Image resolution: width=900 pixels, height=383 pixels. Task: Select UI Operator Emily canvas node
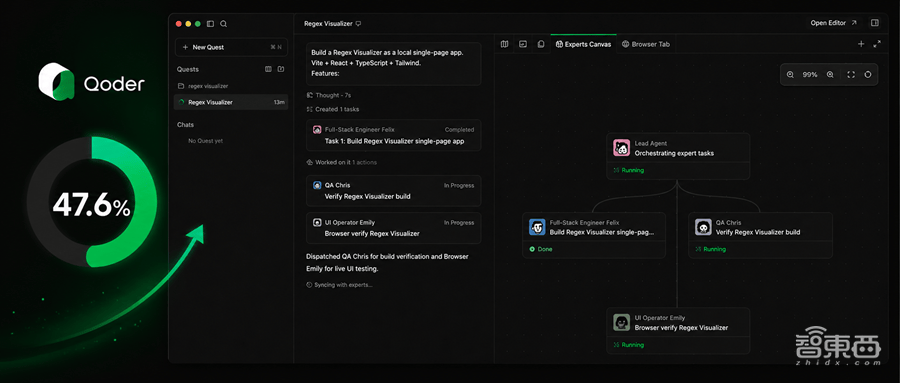coord(678,330)
